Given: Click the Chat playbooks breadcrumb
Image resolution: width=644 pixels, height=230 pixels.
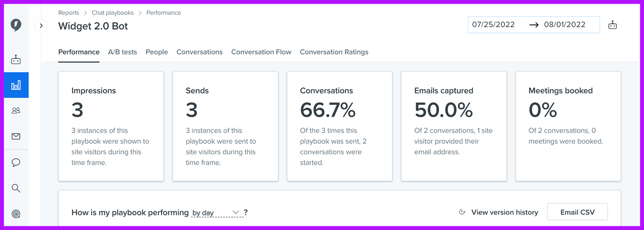Looking at the screenshot, I should point(113,13).
